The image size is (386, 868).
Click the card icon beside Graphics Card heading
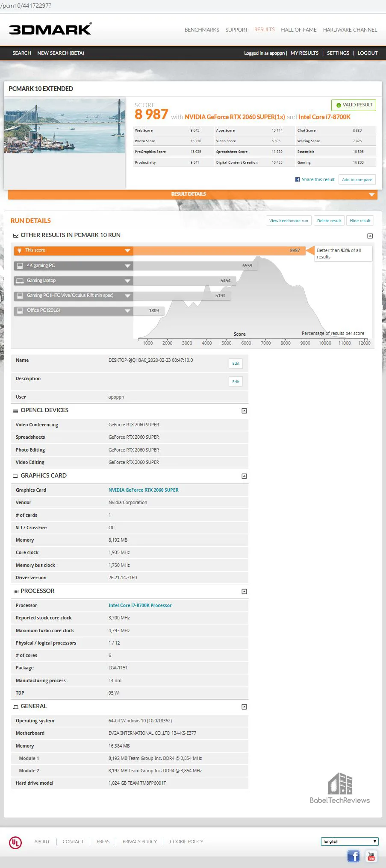[16, 476]
